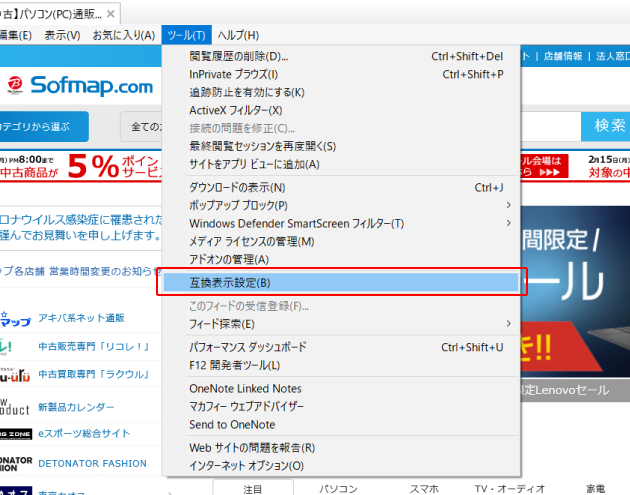Screen dimensions: 630x495
Task: Click the Lenovo sale banner image
Action: point(575,291)
